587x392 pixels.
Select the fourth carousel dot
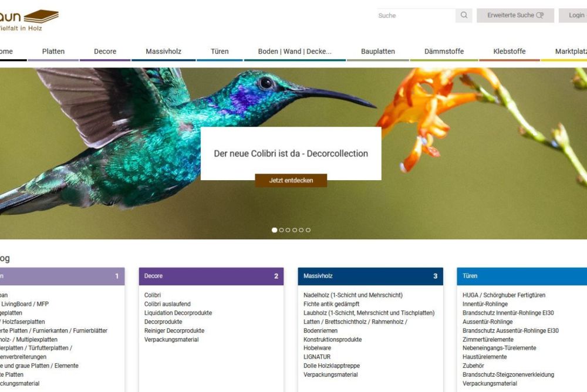click(x=295, y=230)
